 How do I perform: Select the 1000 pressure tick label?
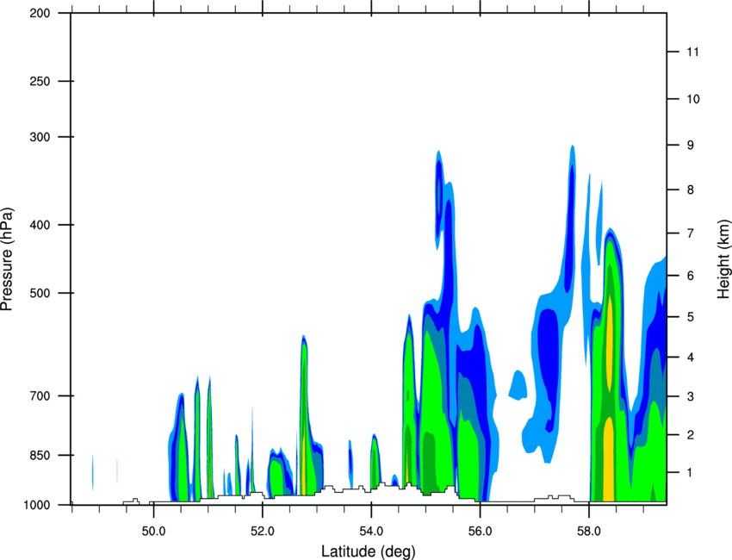tap(36, 505)
